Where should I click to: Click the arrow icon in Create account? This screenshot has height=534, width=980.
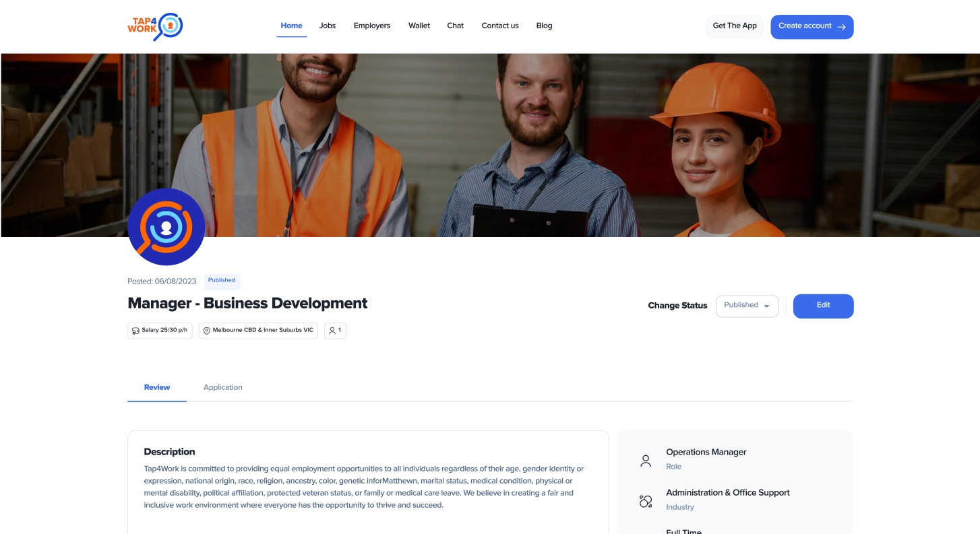(x=841, y=27)
